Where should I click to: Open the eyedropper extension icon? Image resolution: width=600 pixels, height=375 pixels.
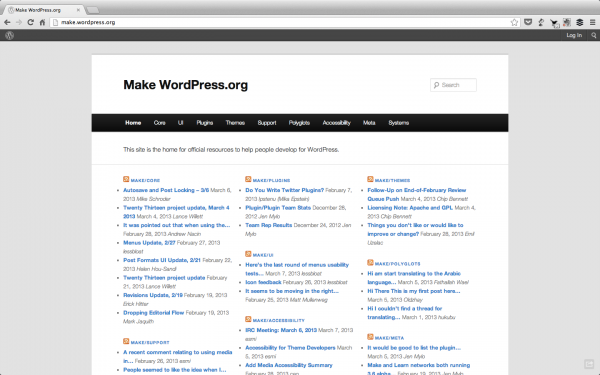coord(541,23)
